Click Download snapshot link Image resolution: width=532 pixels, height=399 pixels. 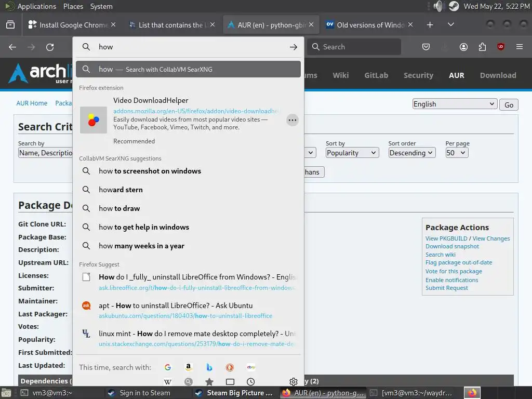(x=453, y=246)
